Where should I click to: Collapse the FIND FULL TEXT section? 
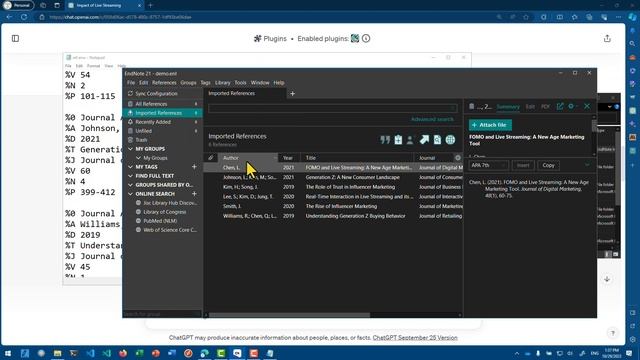tap(130, 176)
